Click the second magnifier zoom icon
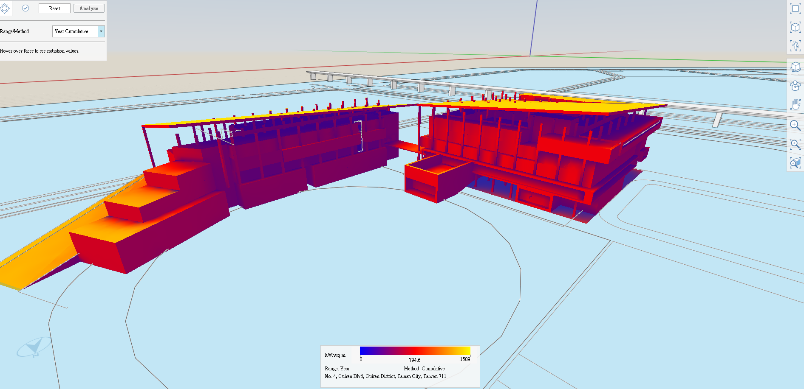Screen dimensions: 804x389 coord(795,144)
